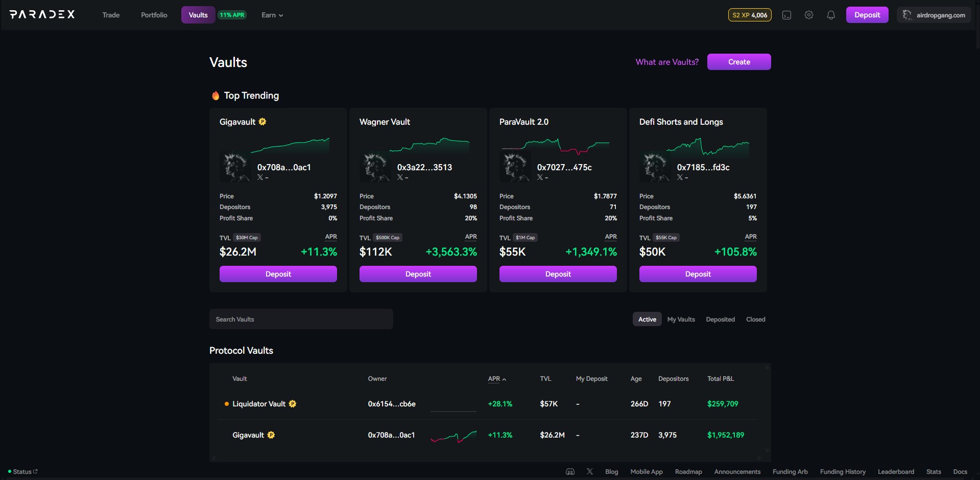Click owner 0x6154...cb6e
This screenshot has width=980, height=480.
coord(392,404)
